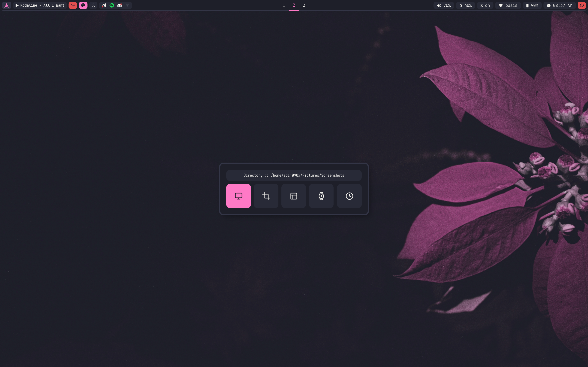Click the watch timer screenshot icon
Viewport: 588px width, 367px height.
click(x=321, y=196)
